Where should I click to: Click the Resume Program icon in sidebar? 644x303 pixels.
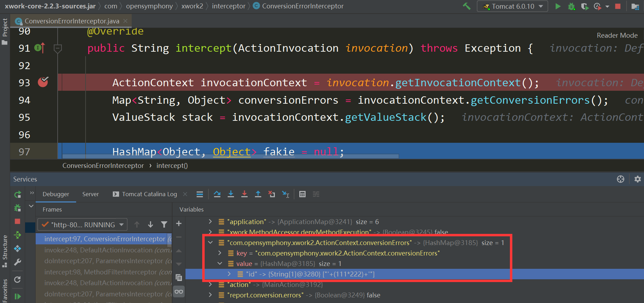(17, 296)
